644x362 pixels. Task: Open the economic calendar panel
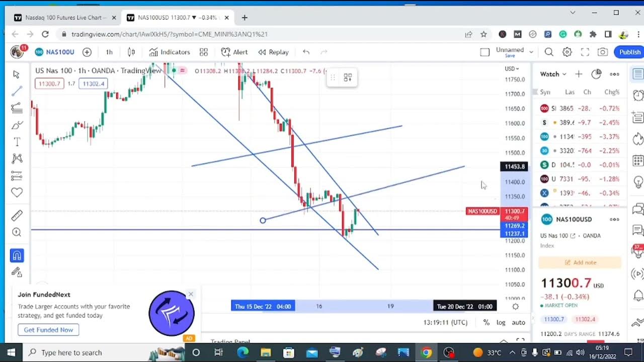637,160
